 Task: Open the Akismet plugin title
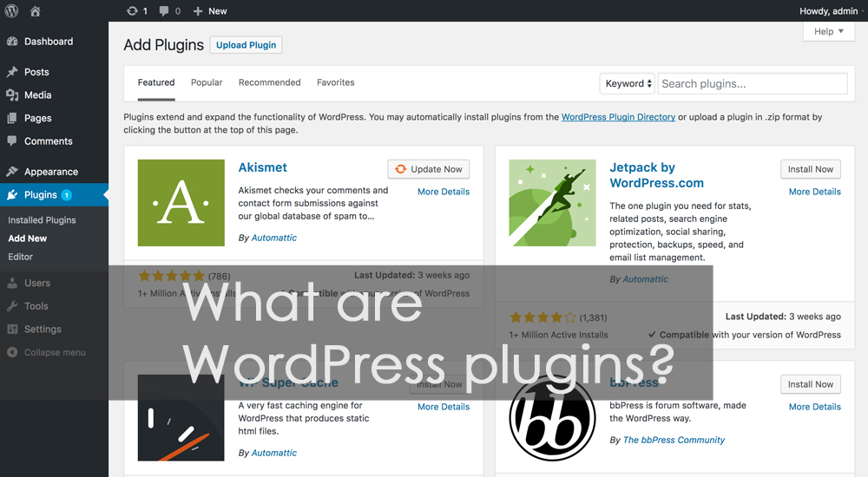pyautogui.click(x=262, y=167)
